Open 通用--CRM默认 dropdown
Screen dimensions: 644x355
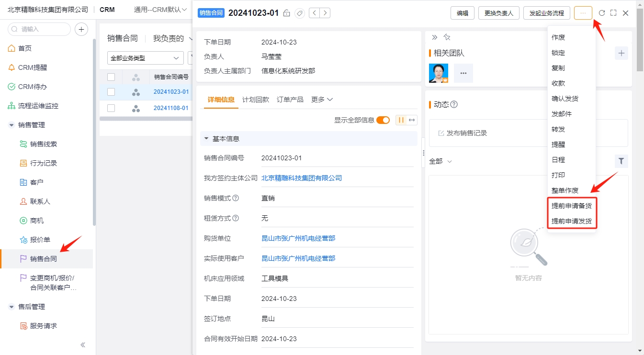pyautogui.click(x=160, y=10)
